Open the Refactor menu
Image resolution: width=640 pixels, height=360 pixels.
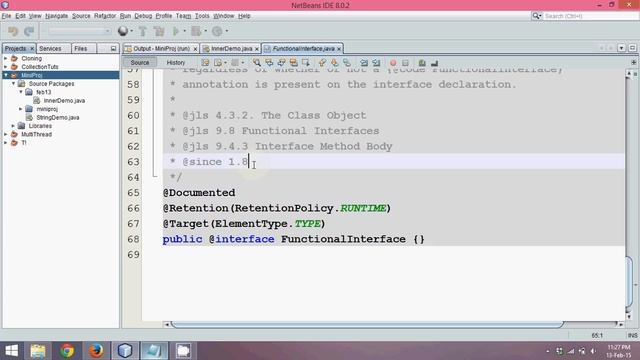point(105,16)
